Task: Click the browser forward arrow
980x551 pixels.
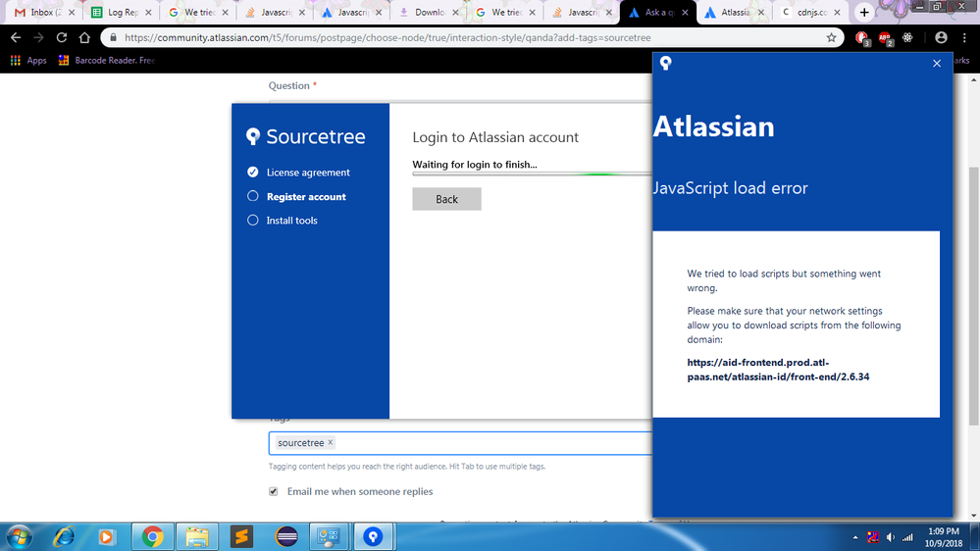Action: 39,37
